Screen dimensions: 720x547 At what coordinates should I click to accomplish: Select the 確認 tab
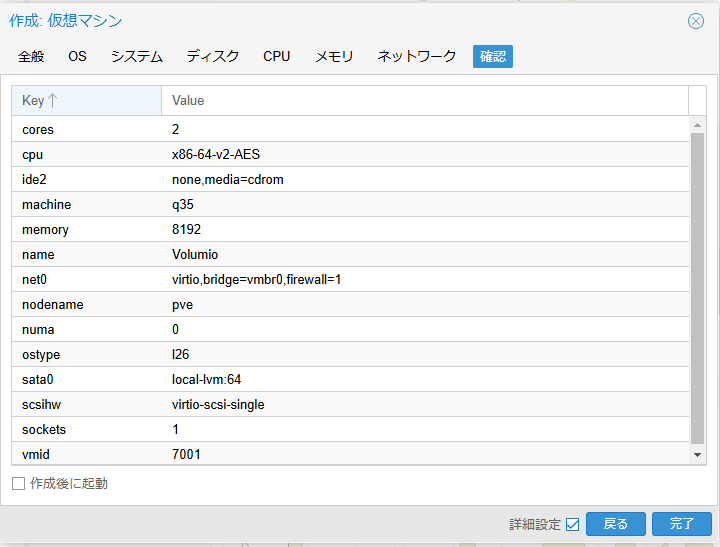493,56
